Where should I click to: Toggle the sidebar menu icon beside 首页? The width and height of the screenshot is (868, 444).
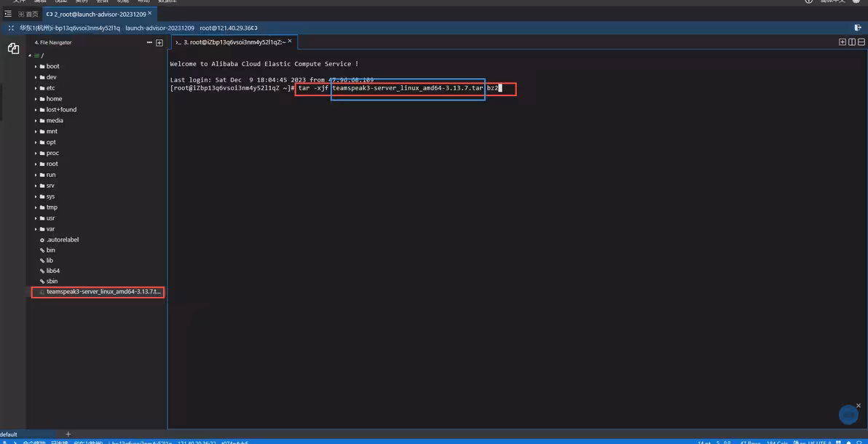[8, 14]
